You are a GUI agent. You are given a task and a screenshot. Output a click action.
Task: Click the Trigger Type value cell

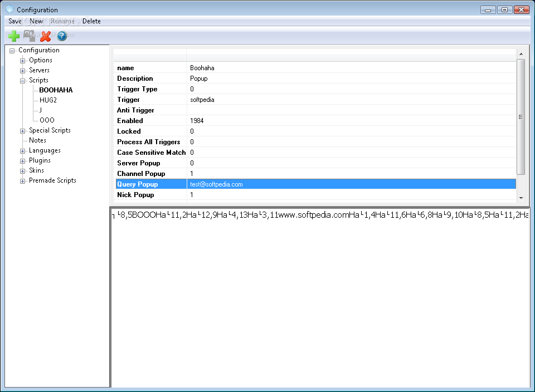click(x=352, y=89)
